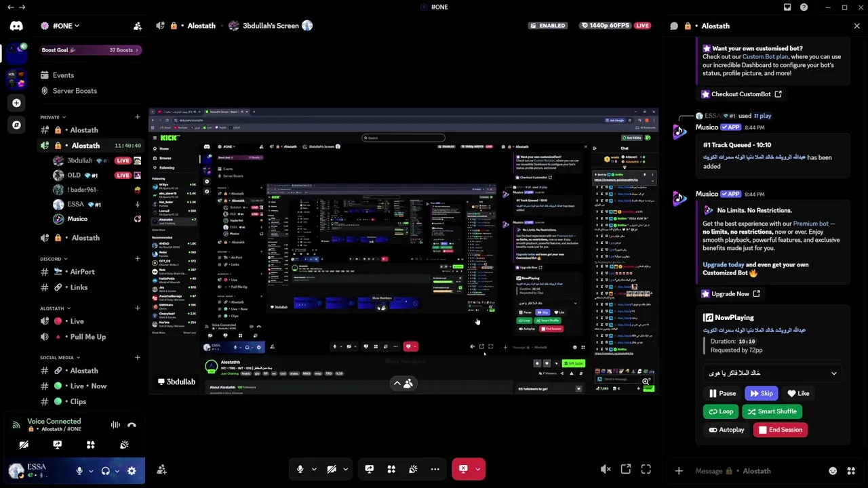
Task: Open soundboard icon in center call bar
Action: tap(413, 469)
